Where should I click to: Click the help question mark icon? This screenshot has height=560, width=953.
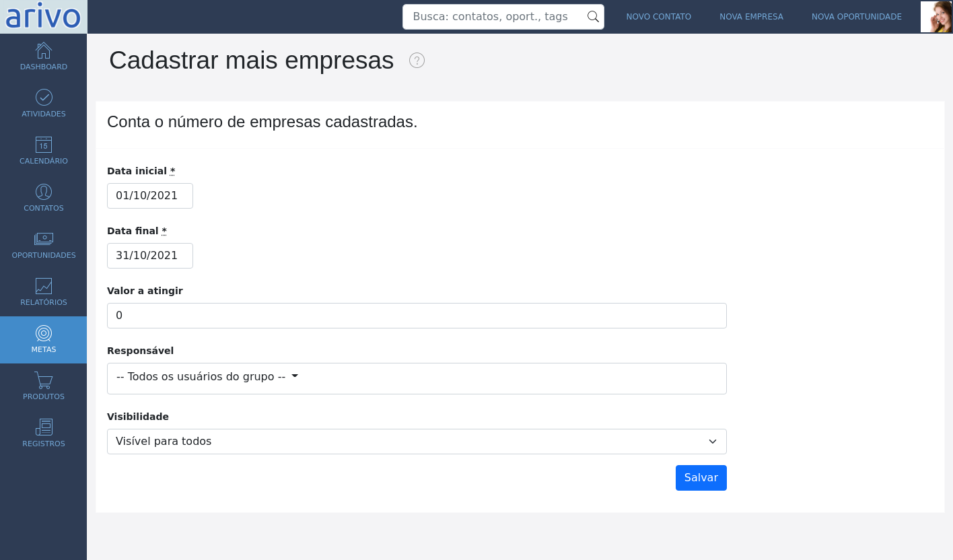coord(417,61)
